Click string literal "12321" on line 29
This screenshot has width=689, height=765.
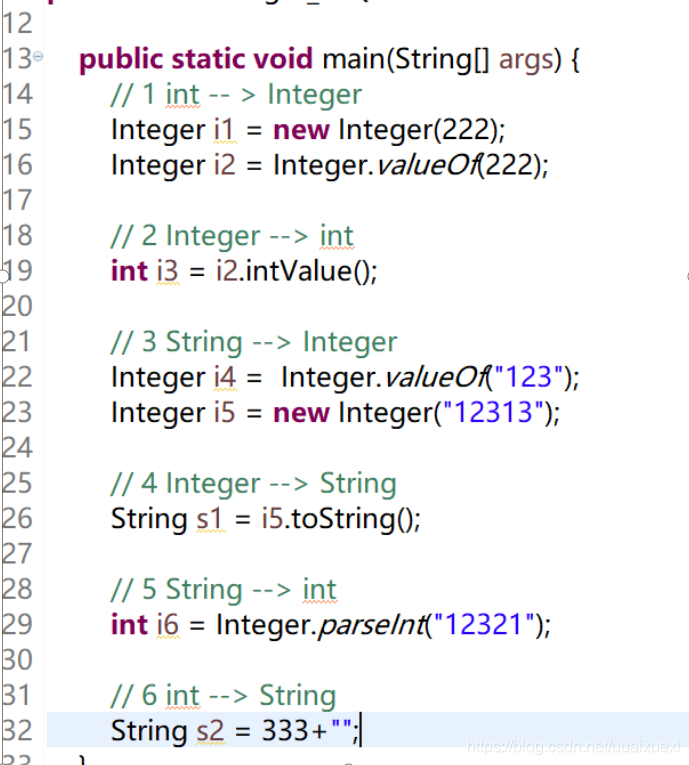[x=483, y=624]
